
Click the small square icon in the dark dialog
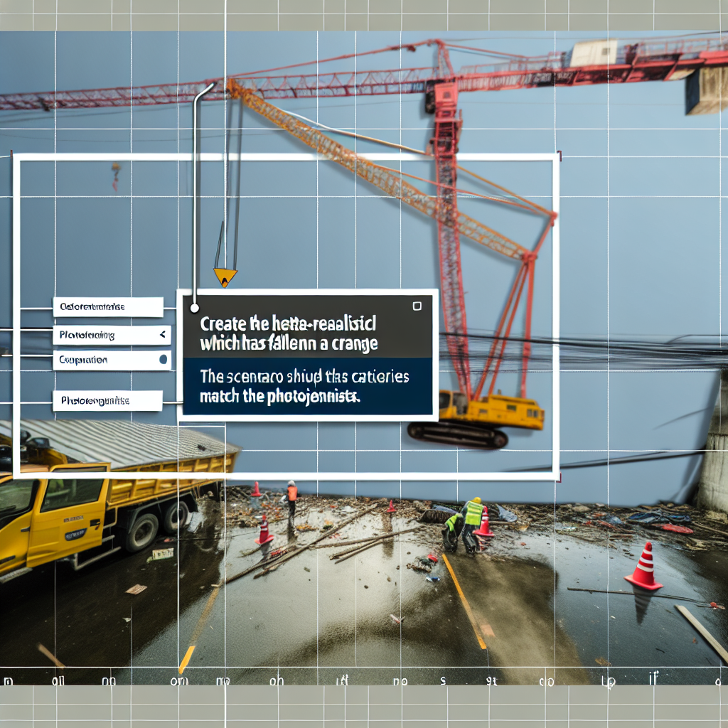pyautogui.click(x=417, y=306)
